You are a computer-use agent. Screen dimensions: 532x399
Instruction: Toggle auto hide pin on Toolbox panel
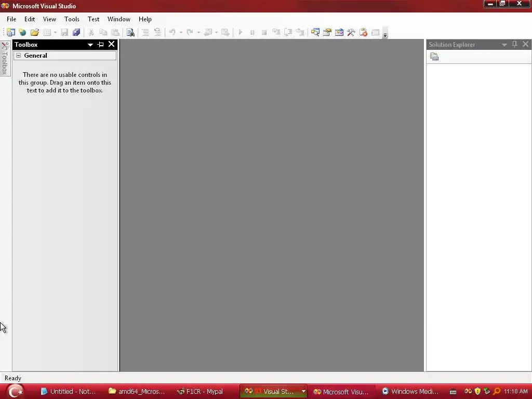click(100, 45)
